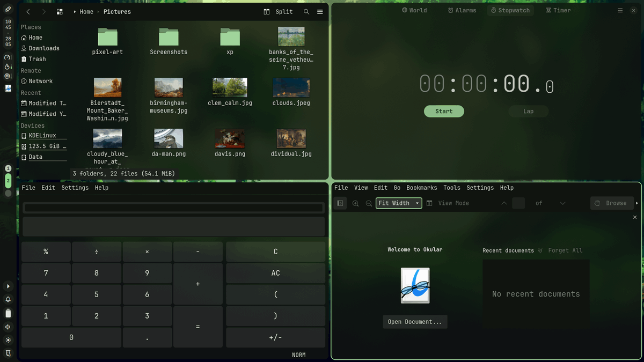The image size is (644, 362).
Task: Switch Dolphin to icons view mode
Action: (x=60, y=12)
